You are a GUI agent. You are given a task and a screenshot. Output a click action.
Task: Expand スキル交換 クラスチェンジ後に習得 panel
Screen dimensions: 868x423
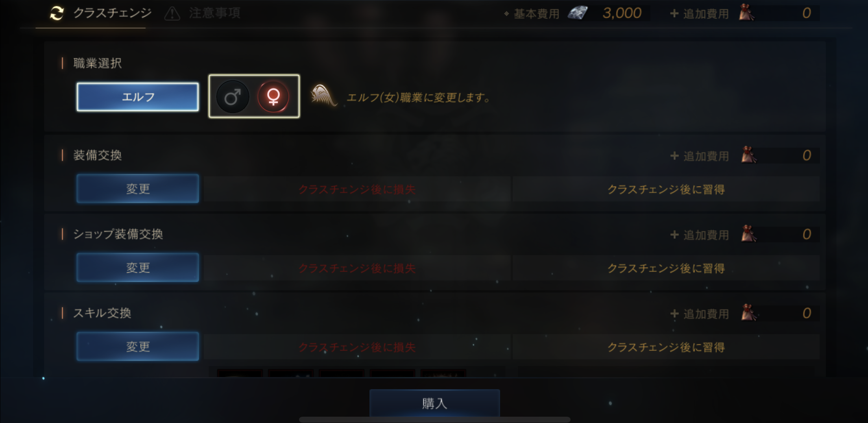pyautogui.click(x=666, y=347)
